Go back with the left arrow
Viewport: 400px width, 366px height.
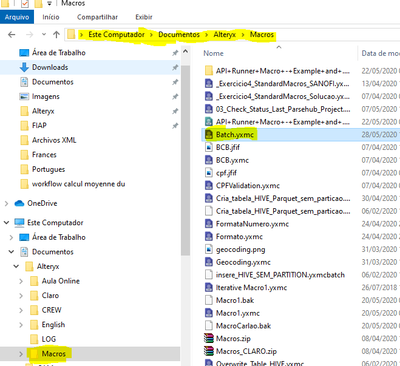pyautogui.click(x=12, y=35)
